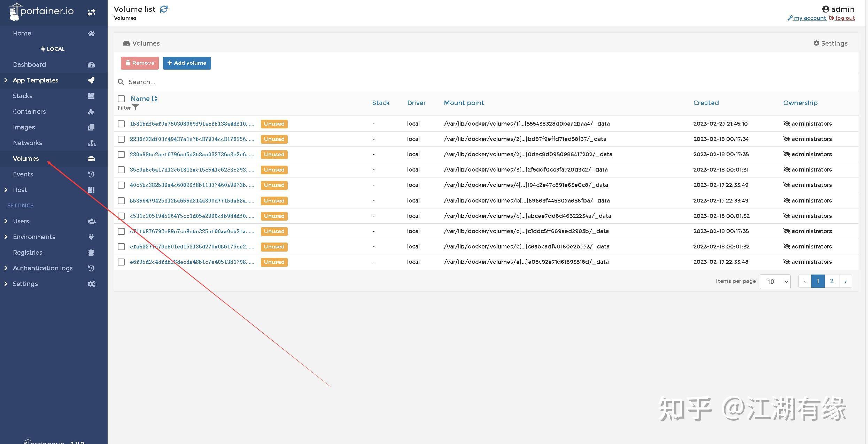Open Dashboard in the sidebar
Image resolution: width=868 pixels, height=444 pixels.
pyautogui.click(x=54, y=65)
